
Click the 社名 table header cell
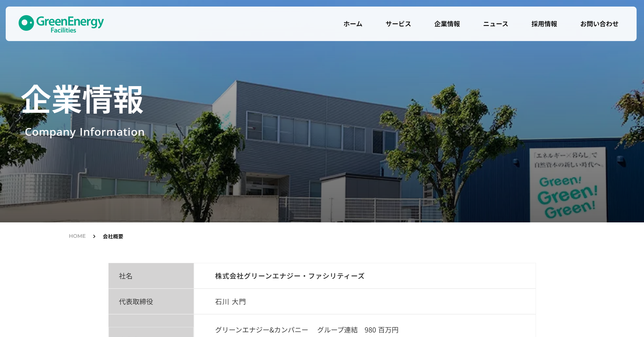[x=151, y=276]
